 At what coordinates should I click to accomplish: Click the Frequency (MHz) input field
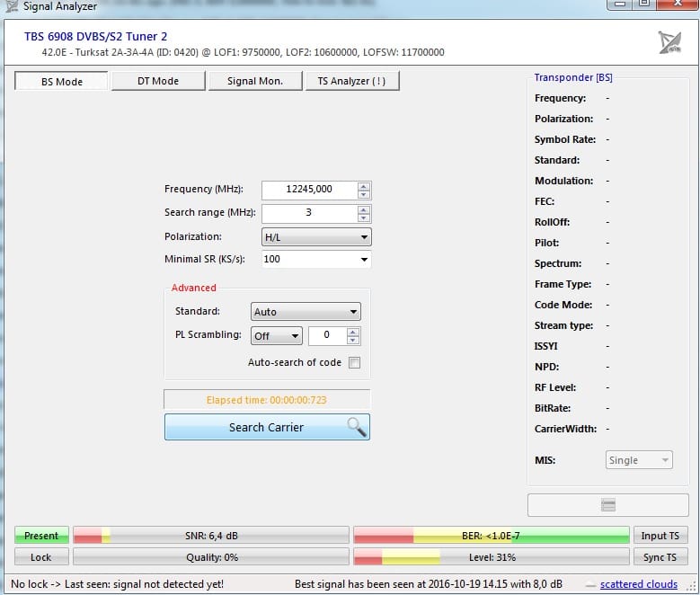(309, 190)
